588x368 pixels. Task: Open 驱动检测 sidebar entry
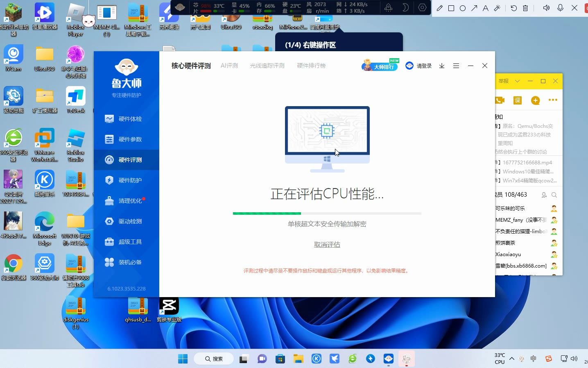[x=126, y=221]
